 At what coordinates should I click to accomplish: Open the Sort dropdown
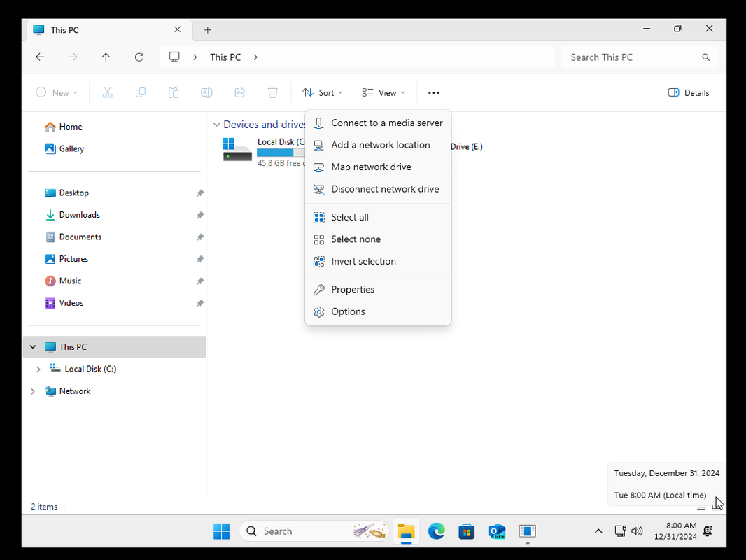(x=323, y=93)
